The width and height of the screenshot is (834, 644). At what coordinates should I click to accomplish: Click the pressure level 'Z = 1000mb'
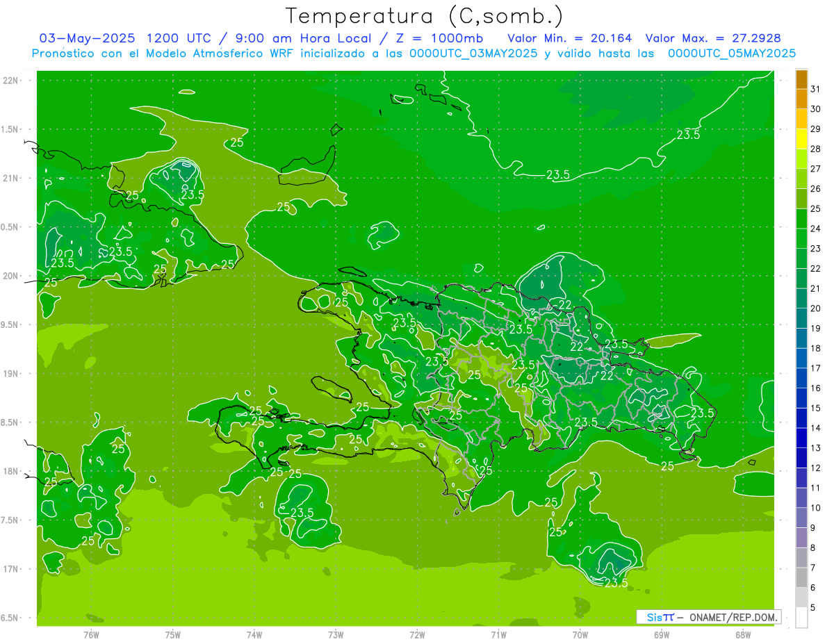439,38
